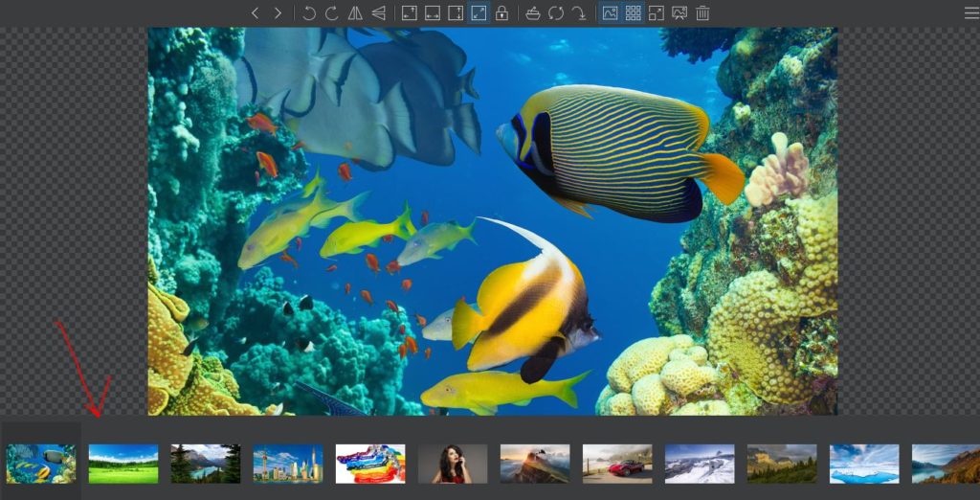This screenshot has width=980, height=500.
Task: Open the red sports car thumbnail
Action: (x=617, y=464)
